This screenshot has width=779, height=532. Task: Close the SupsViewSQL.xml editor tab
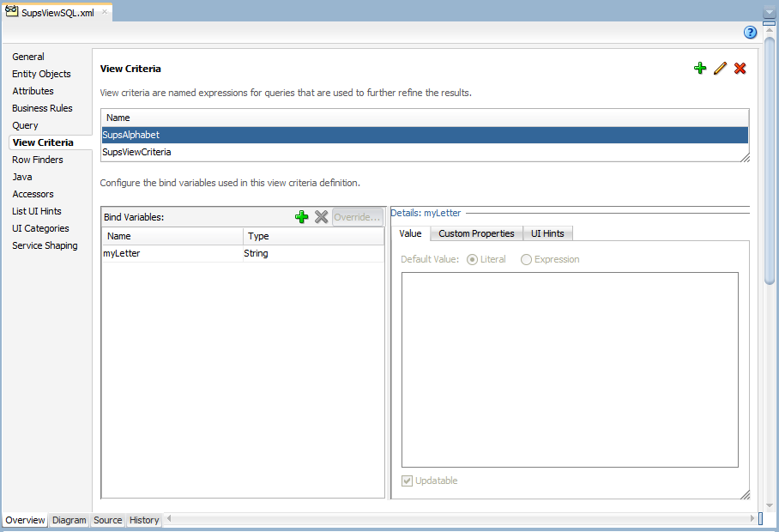click(105, 12)
